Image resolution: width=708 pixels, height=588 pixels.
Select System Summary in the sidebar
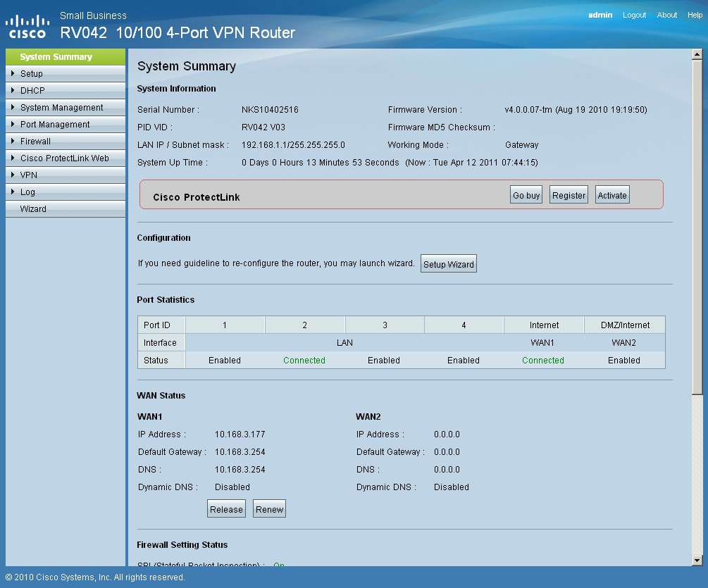pyautogui.click(x=66, y=57)
